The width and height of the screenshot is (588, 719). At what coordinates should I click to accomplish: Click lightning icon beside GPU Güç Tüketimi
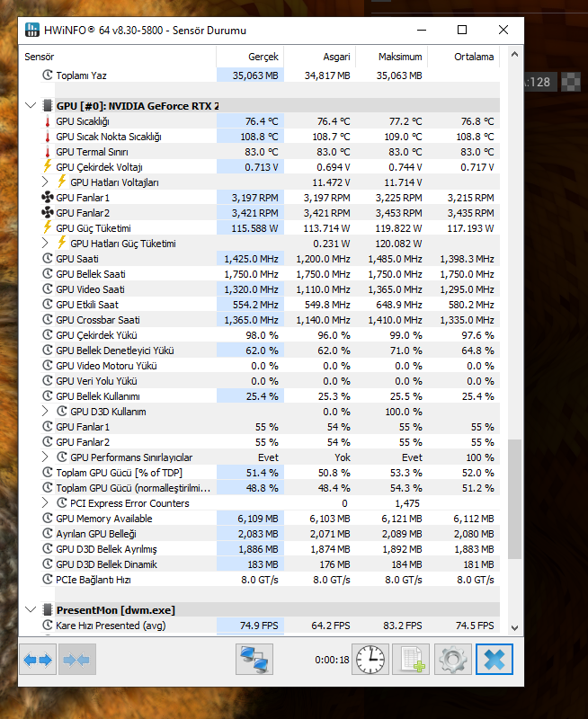tap(48, 227)
